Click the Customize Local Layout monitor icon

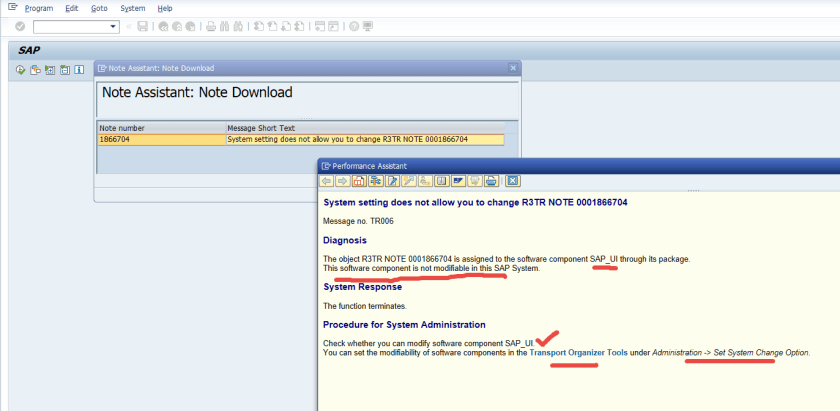(x=368, y=26)
